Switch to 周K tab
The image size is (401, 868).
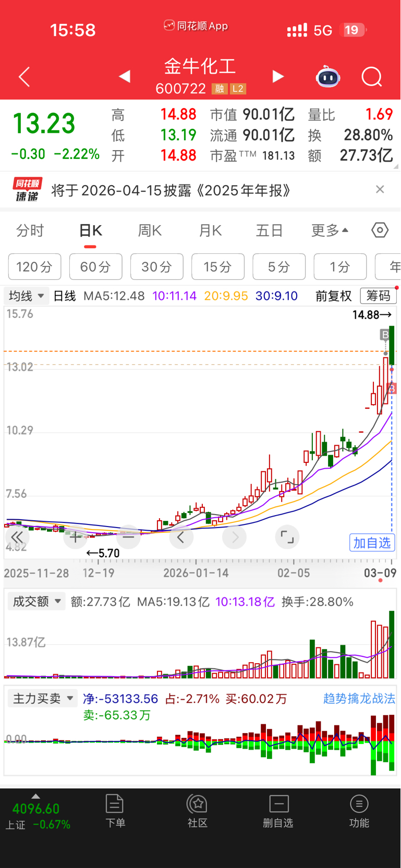(150, 230)
